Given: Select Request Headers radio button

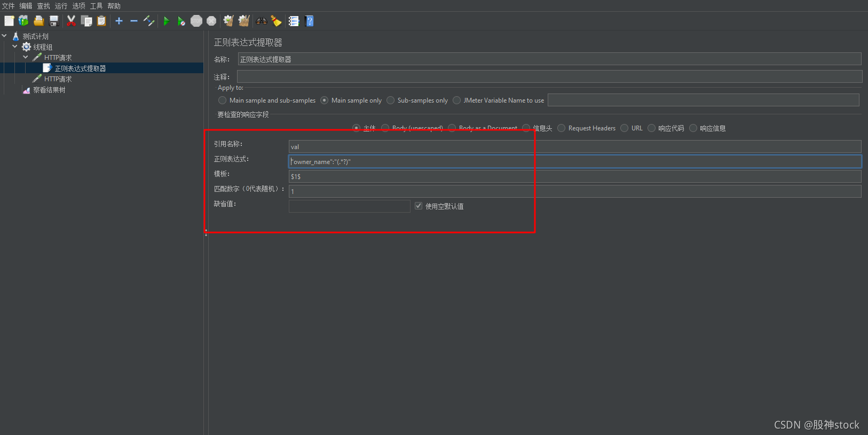Looking at the screenshot, I should (561, 128).
